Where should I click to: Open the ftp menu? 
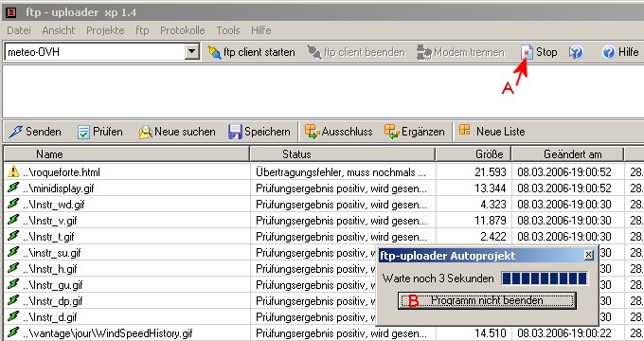click(x=142, y=30)
